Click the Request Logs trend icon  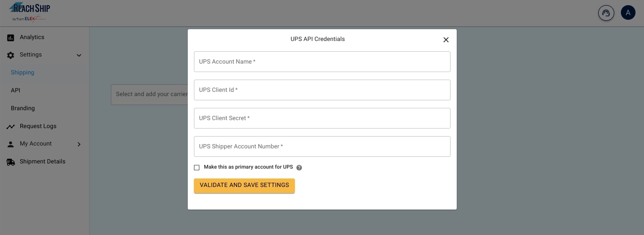pyautogui.click(x=10, y=127)
